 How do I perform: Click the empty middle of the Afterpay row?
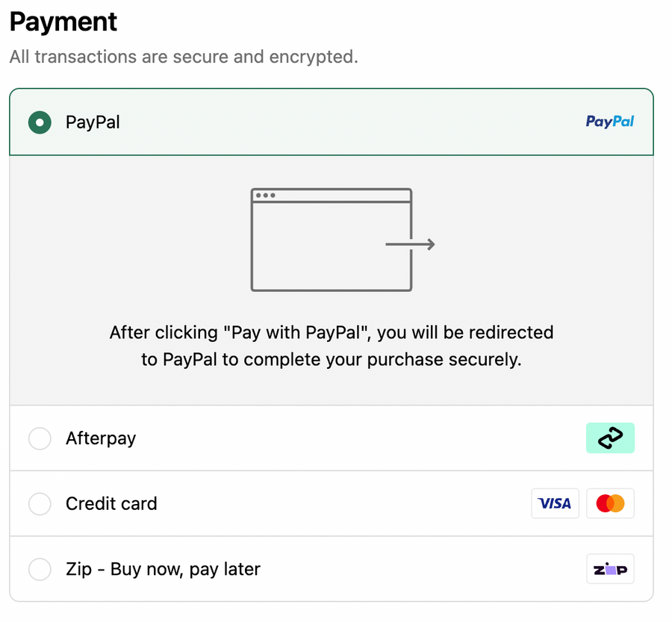point(358,438)
